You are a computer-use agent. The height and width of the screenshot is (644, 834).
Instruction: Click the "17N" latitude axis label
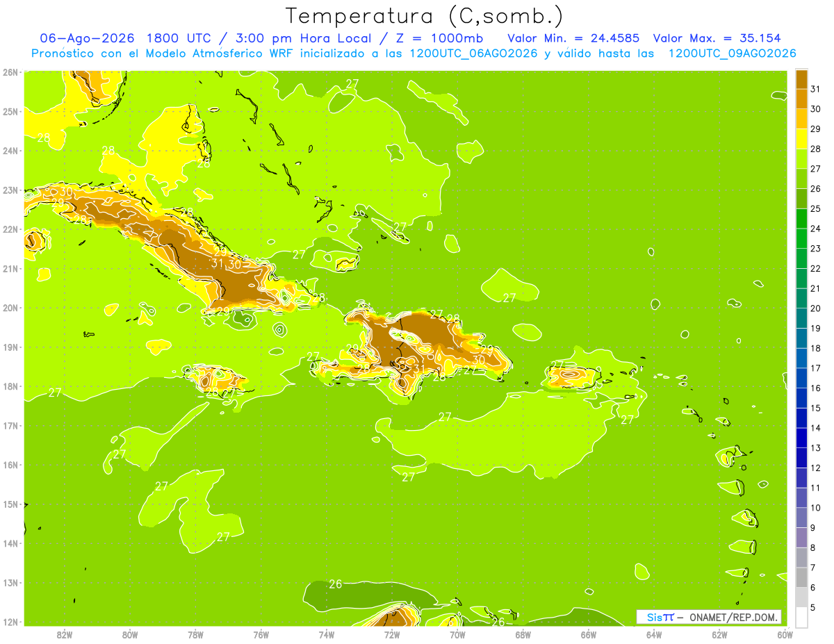pyautogui.click(x=10, y=426)
